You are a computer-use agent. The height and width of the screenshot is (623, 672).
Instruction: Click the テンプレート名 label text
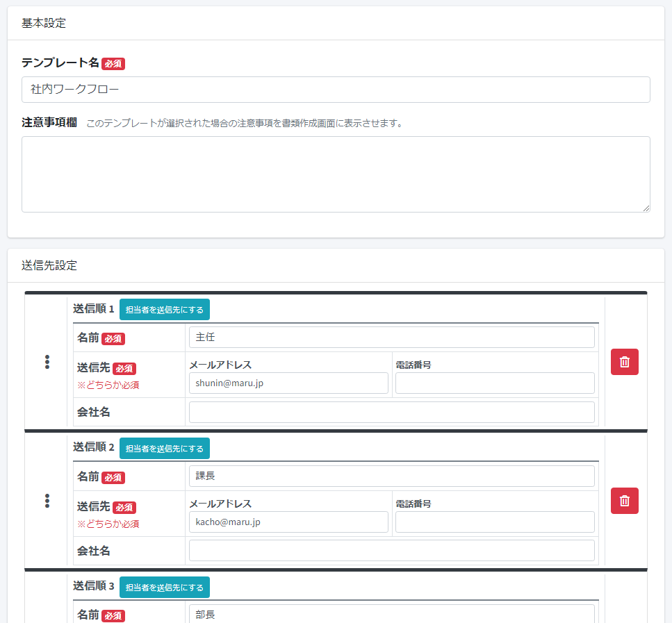tap(60, 63)
